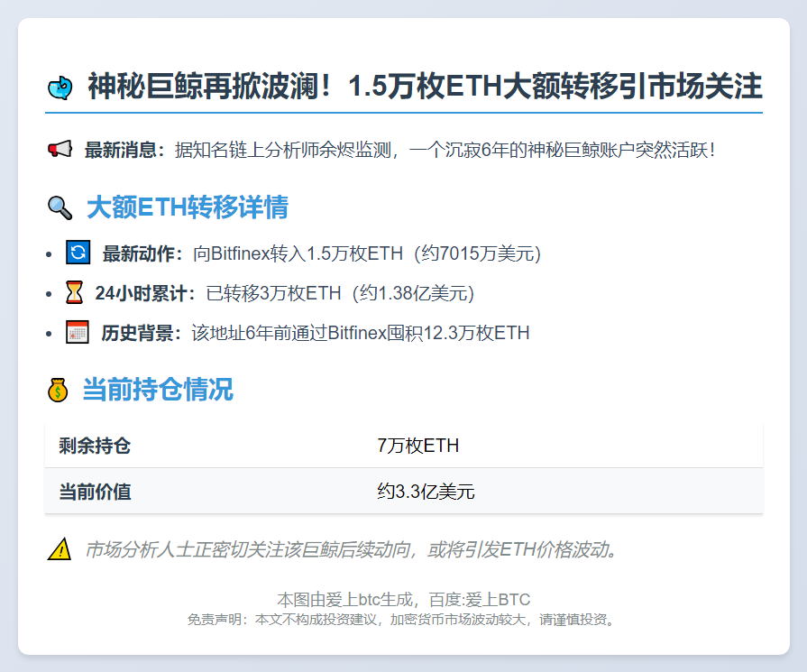Select the bullet point about Bitfinex 转入
This screenshot has width=807, height=672.
[x=316, y=253]
